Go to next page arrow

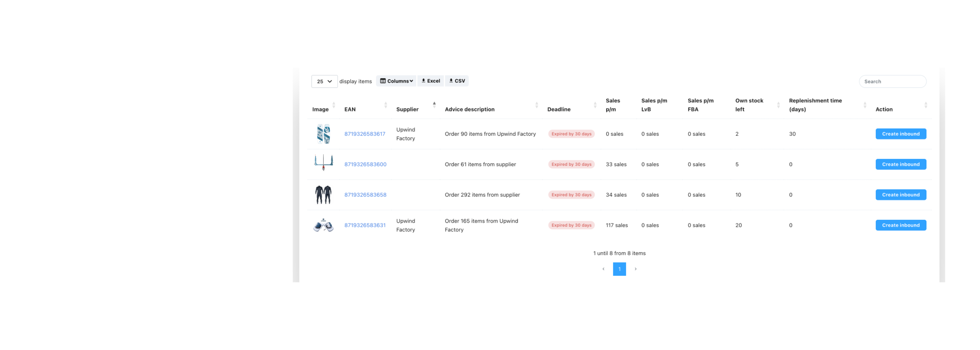pyautogui.click(x=635, y=269)
